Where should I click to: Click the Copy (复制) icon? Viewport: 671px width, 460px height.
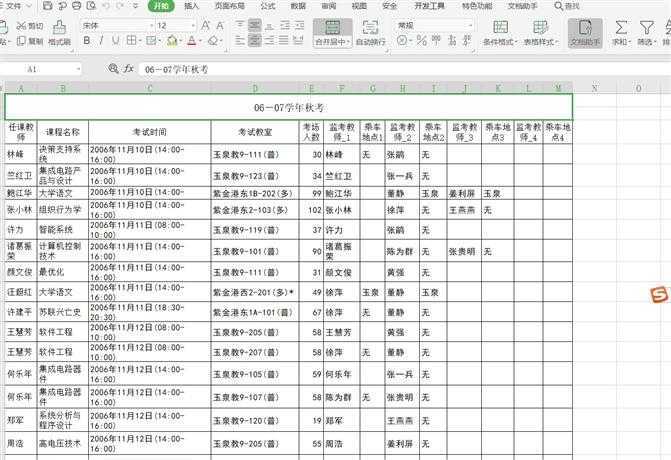point(21,41)
